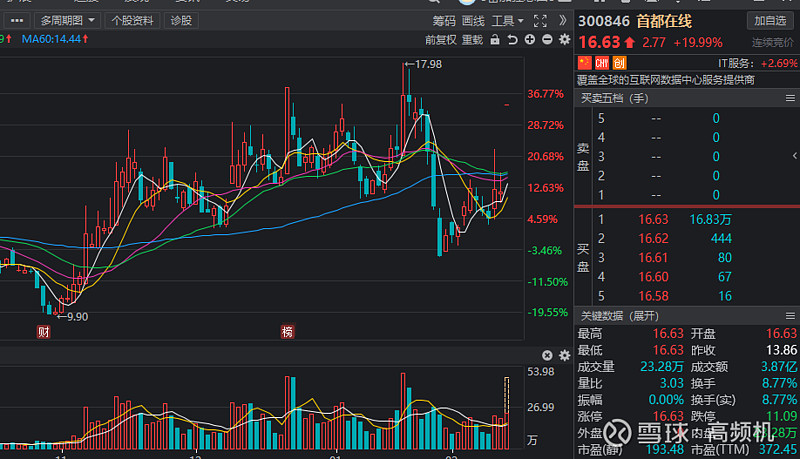The width and height of the screenshot is (800, 459).
Task: Click the 重载 reload button
Action: pos(472,40)
